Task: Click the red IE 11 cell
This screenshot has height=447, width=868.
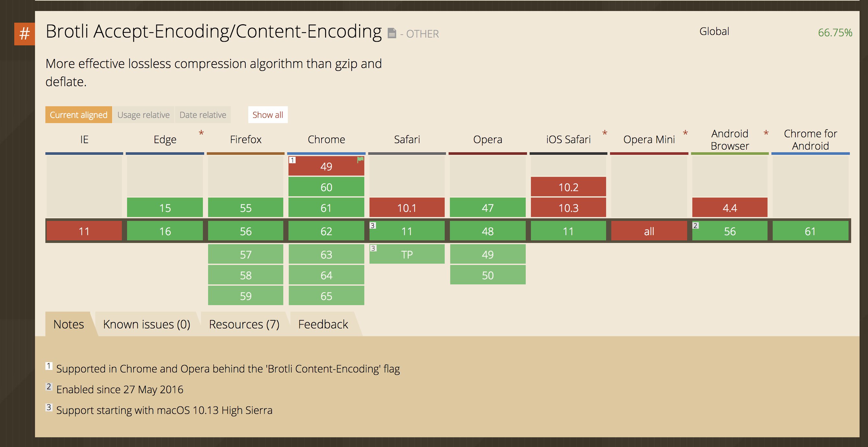Action: [x=84, y=231]
